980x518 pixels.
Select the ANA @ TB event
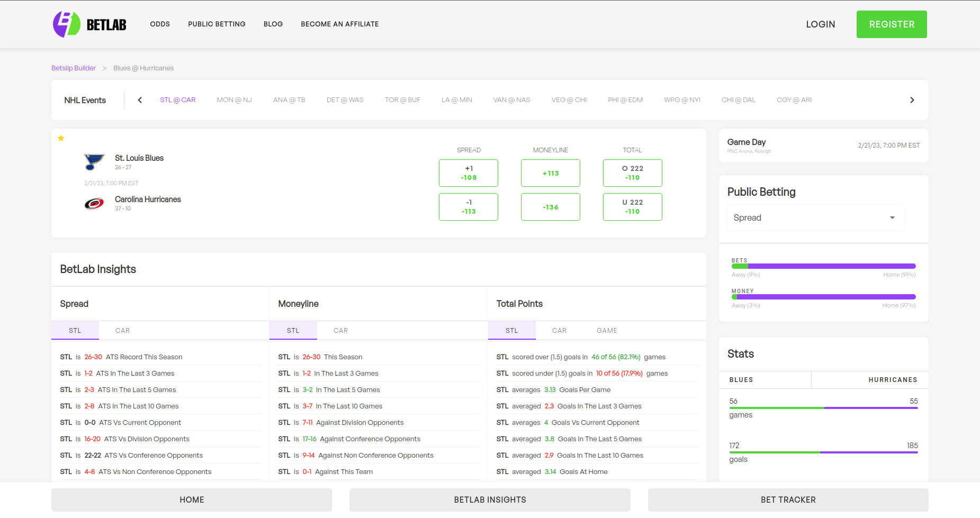289,100
